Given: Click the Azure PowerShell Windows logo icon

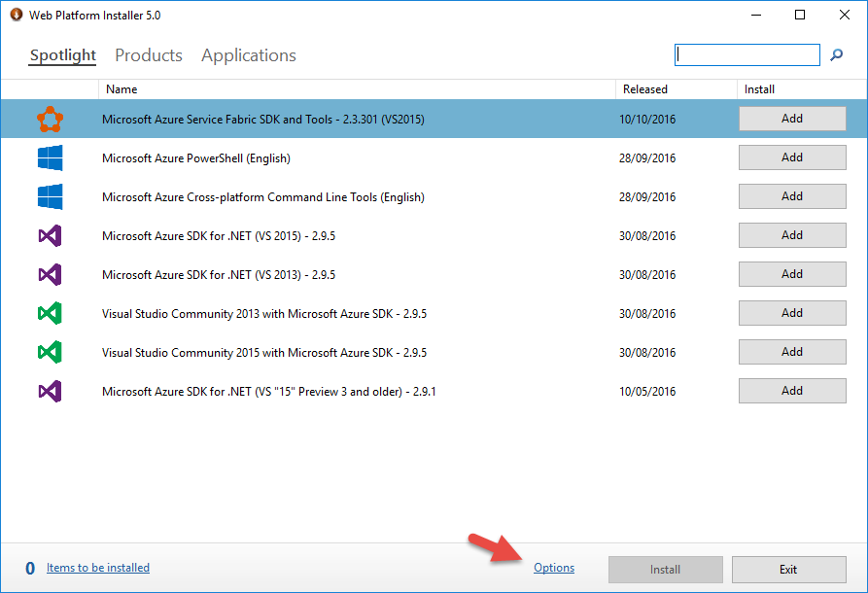Looking at the screenshot, I should (x=50, y=157).
